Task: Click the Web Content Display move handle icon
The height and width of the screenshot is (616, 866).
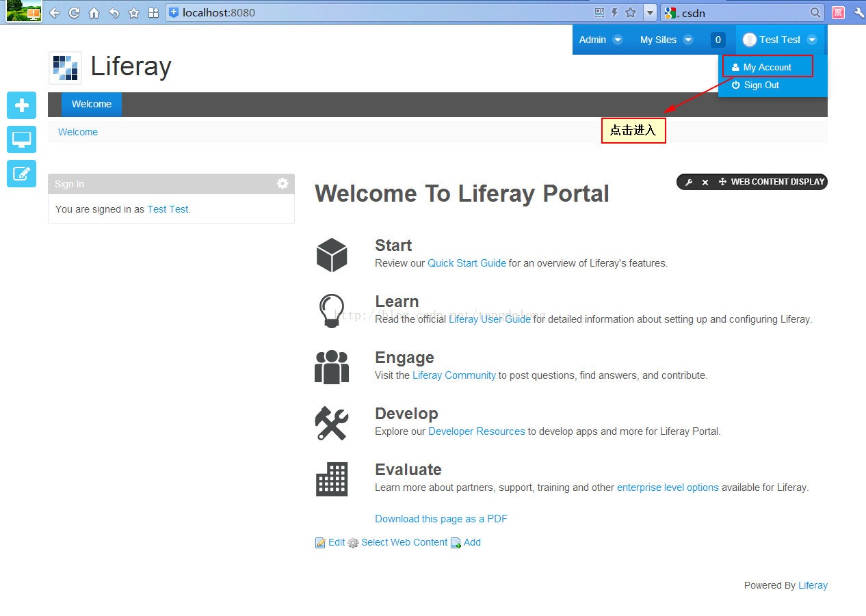Action: [722, 182]
